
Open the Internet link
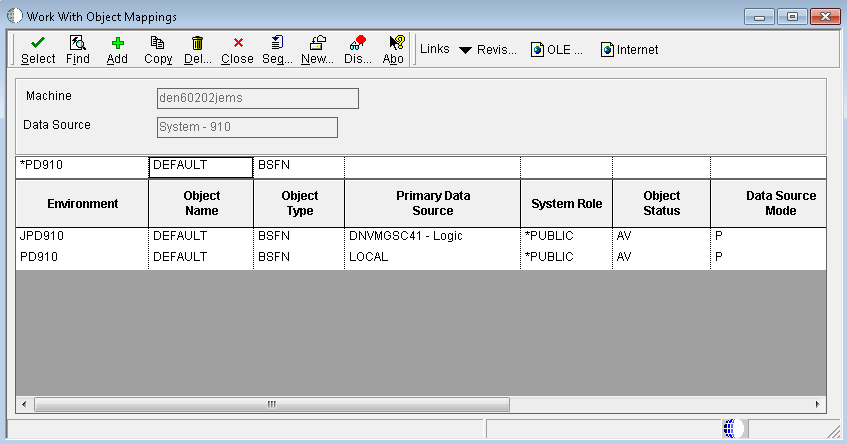pos(629,50)
